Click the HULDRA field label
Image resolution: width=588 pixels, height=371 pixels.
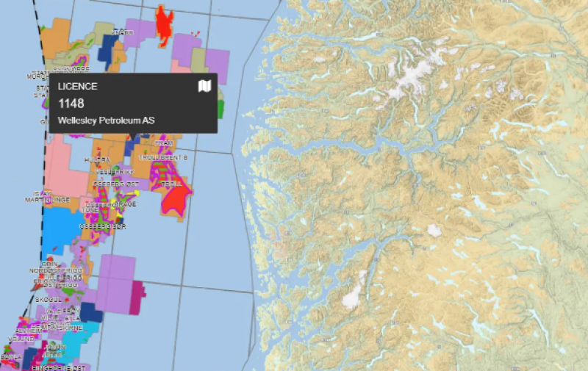97,159
